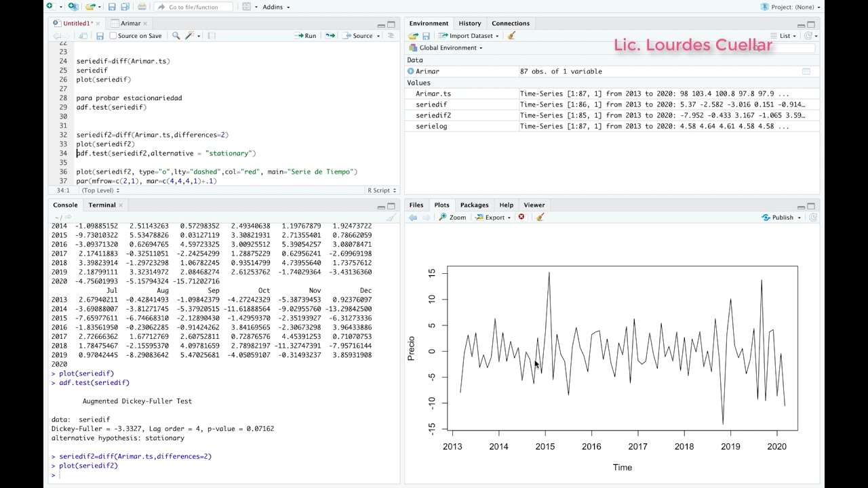
Task: Click the Go to file/function search box
Action: click(x=193, y=7)
